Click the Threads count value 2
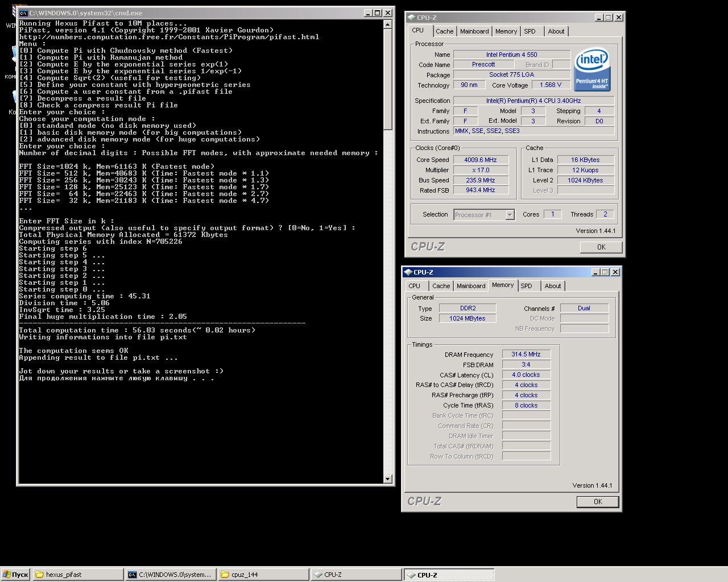The height and width of the screenshot is (582, 728). coord(605,215)
